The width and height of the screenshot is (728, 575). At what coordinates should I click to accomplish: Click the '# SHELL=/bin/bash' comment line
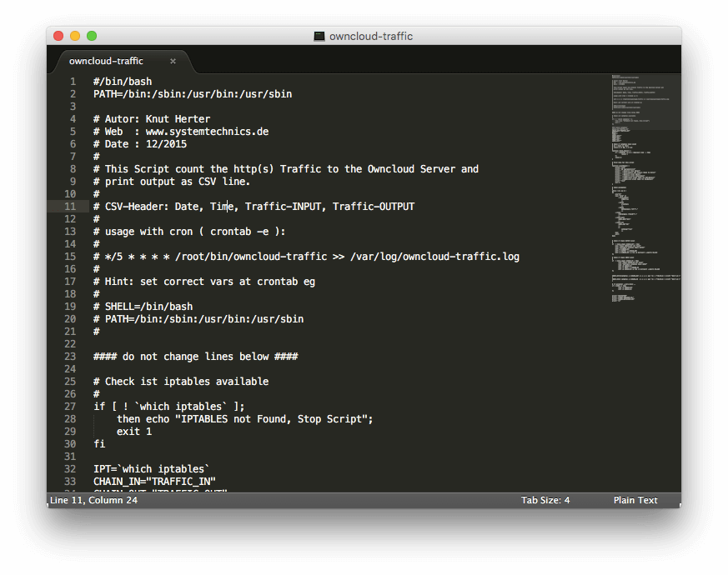tap(143, 307)
